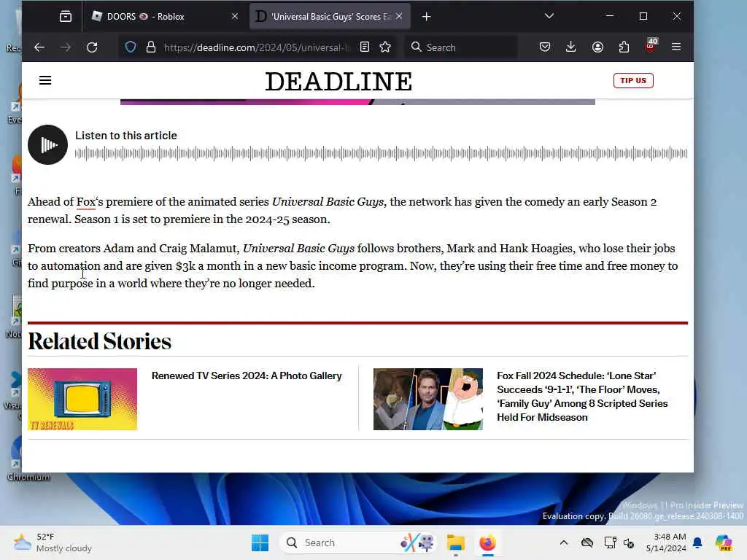
Task: Open Renewed TV Series 2024 Photo Gallery story
Action: (247, 376)
